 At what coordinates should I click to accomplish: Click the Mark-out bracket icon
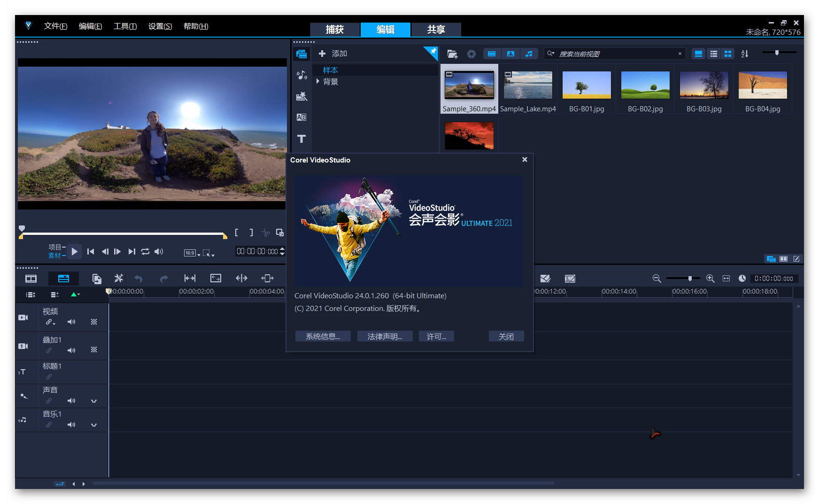click(251, 233)
